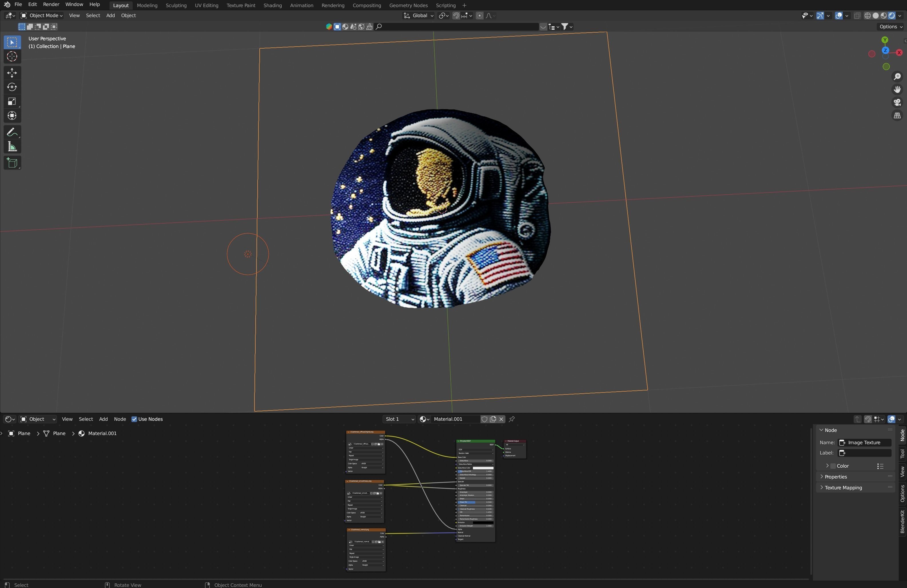Image resolution: width=907 pixels, height=588 pixels.
Task: Click the Subsurface Color white swatch
Action: pos(483,468)
